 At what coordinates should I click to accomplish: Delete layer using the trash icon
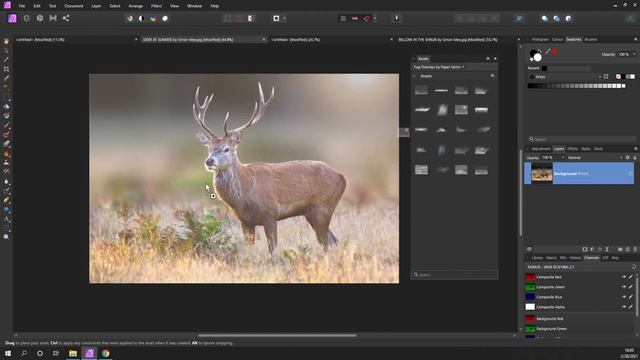click(635, 249)
